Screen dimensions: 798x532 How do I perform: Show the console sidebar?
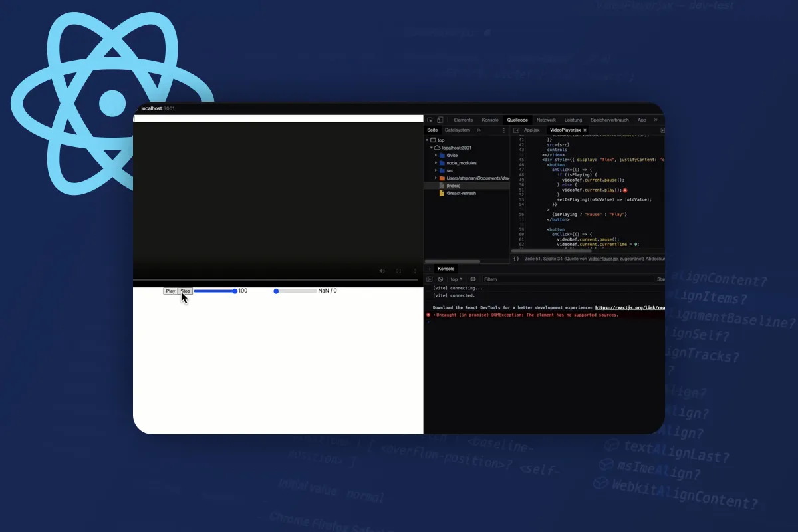point(430,279)
